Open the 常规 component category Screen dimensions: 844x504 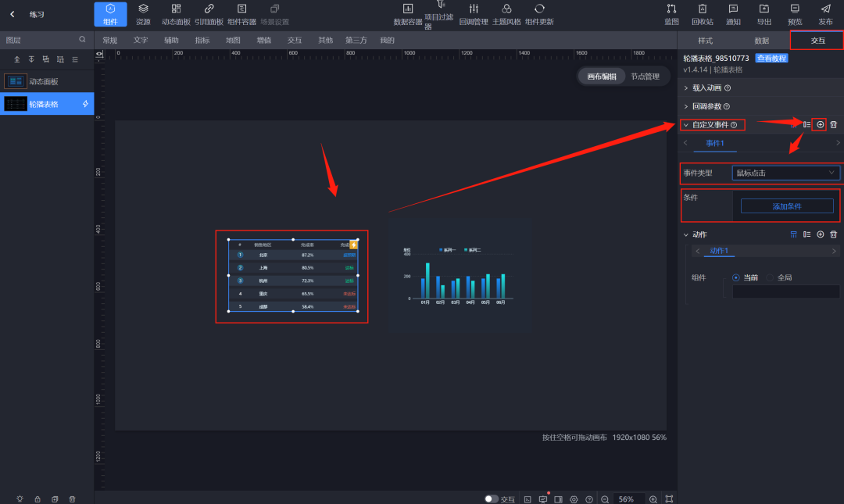110,40
